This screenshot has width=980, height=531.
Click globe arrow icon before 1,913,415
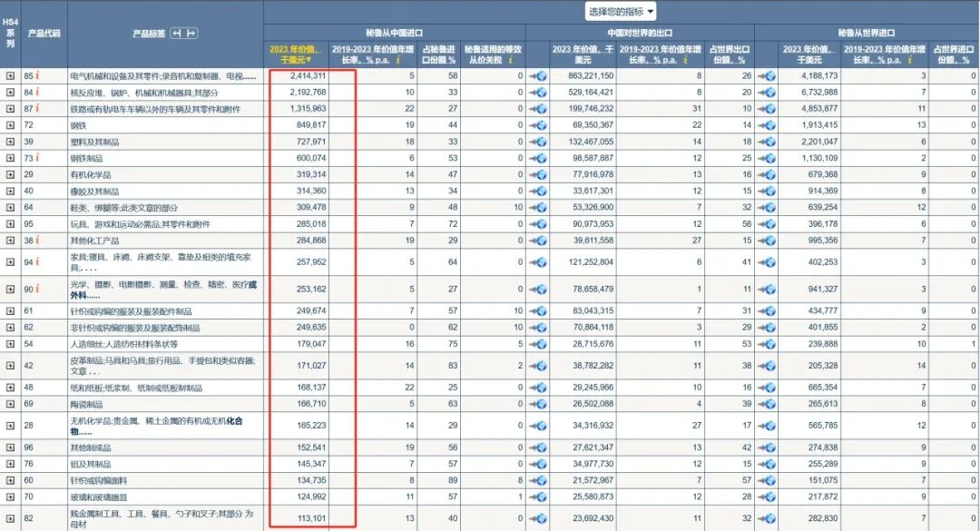[766, 125]
